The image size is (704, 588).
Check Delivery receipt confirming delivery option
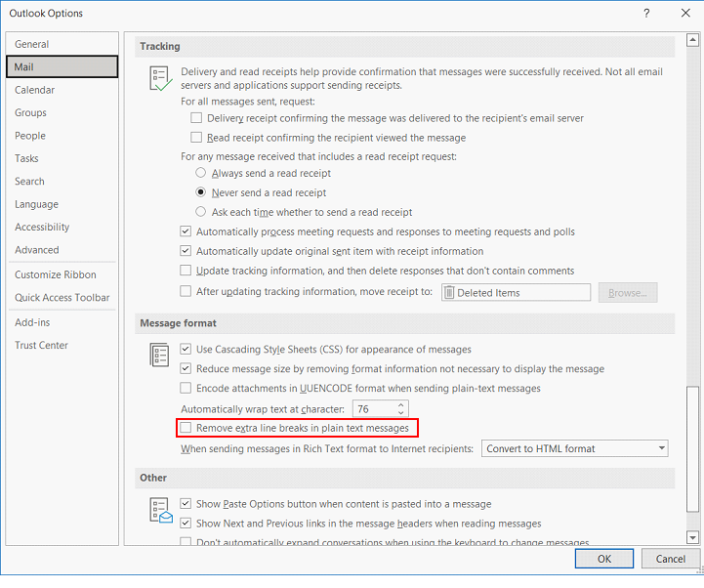[x=197, y=118]
